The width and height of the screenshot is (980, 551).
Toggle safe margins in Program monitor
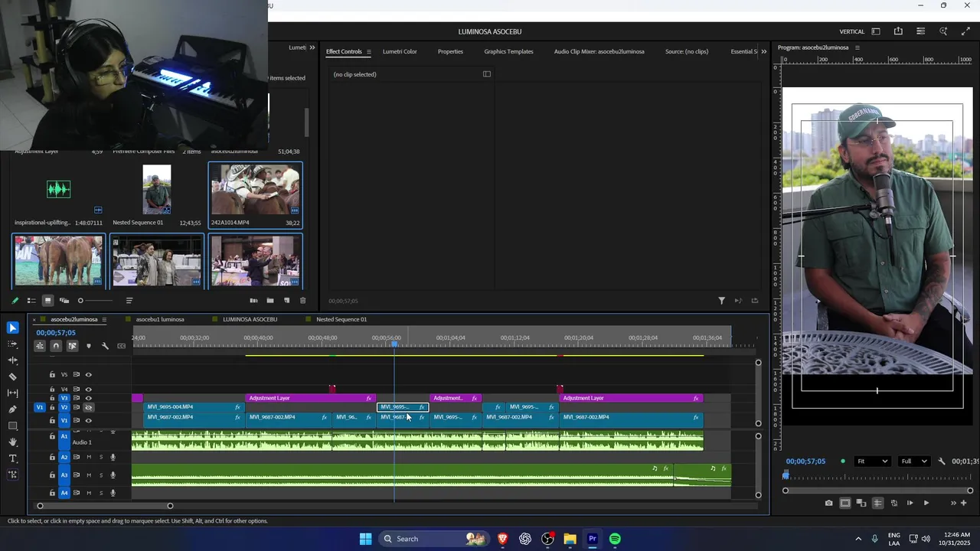tap(845, 503)
